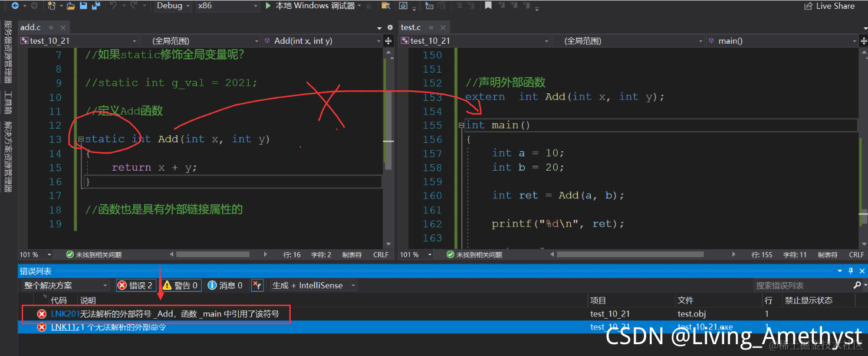Image resolution: width=868 pixels, height=356 pixels.
Task: Click the filter icon in error list toolbar
Action: (x=257, y=285)
